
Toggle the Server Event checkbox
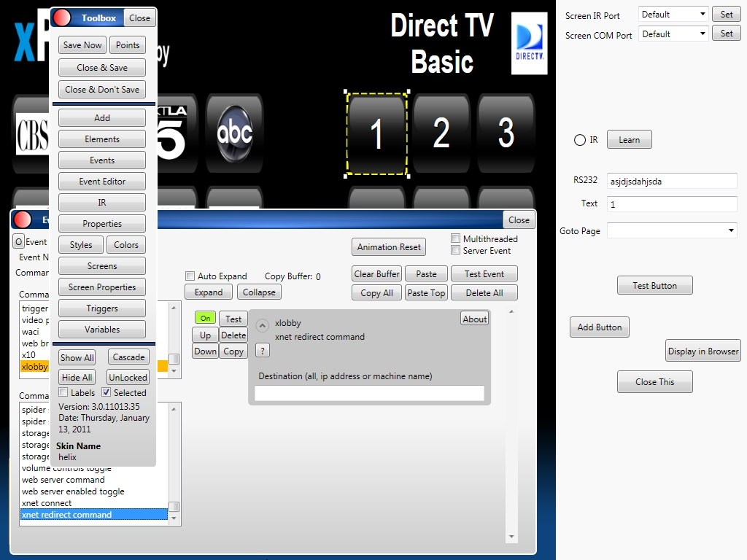point(455,250)
